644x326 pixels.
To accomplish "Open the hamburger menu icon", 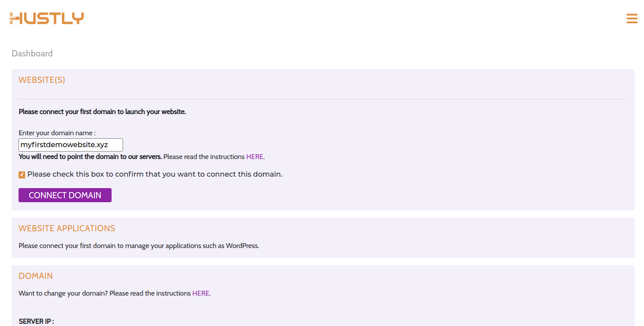I will (632, 19).
